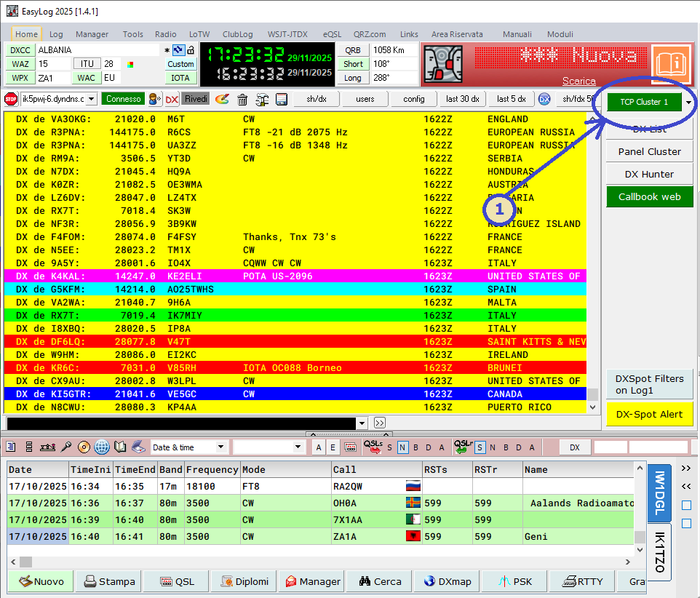Toggle QSLs N option
Screen dimensions: 700x598
[x=402, y=447]
